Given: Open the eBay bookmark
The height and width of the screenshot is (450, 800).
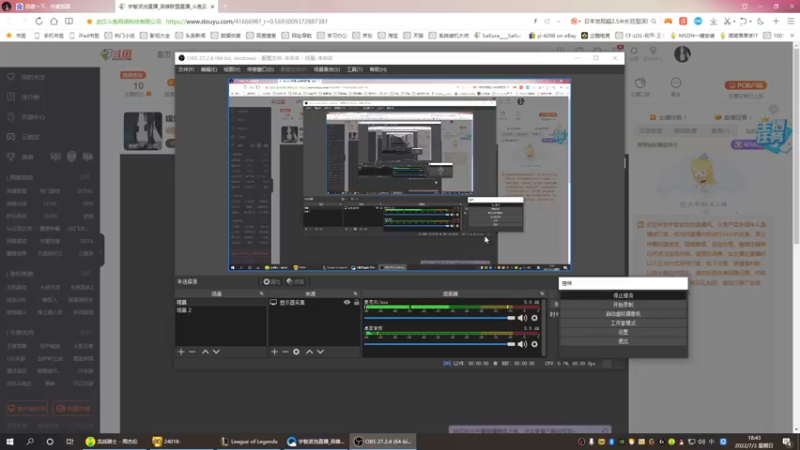Looking at the screenshot, I should 553,36.
